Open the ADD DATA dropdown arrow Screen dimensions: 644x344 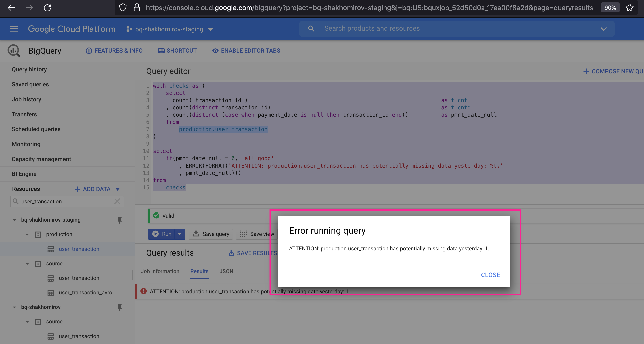[118, 189]
